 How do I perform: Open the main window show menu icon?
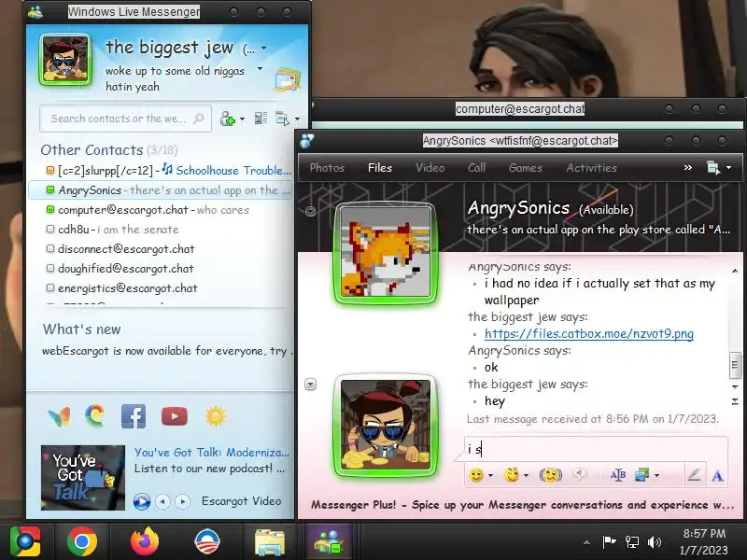[283, 119]
